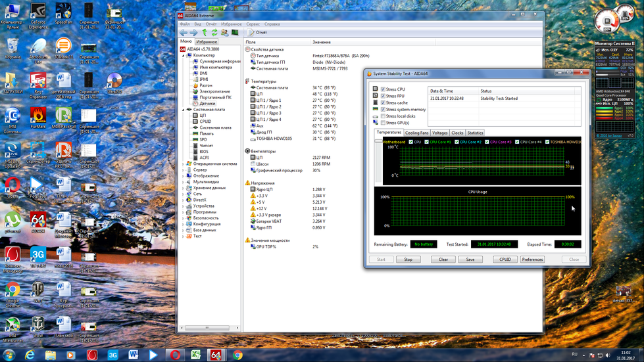Click Значение column header
The image size is (644, 362).
click(x=322, y=42)
